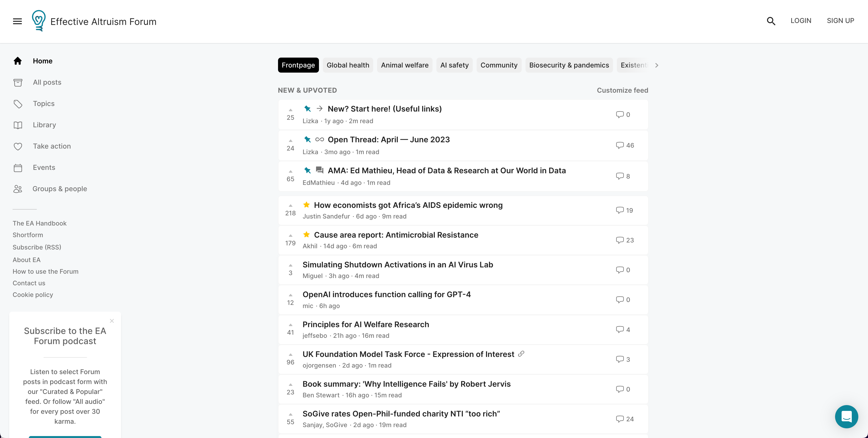Image resolution: width=868 pixels, height=438 pixels.
Task: Switch to the Global health tab
Action: (x=348, y=65)
